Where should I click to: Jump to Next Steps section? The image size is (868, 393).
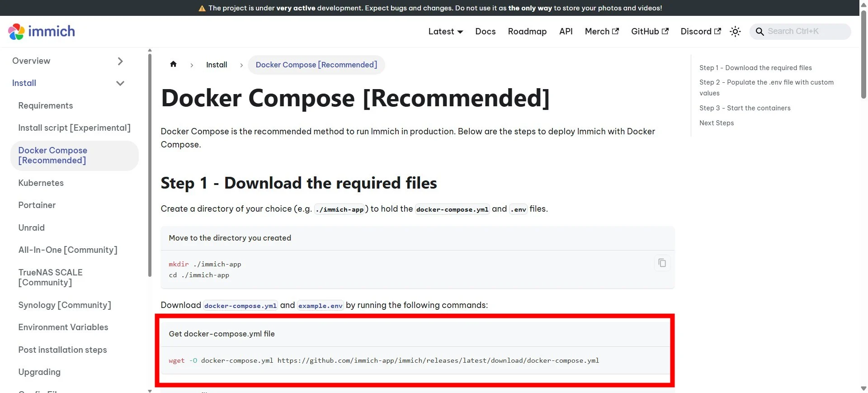(717, 123)
